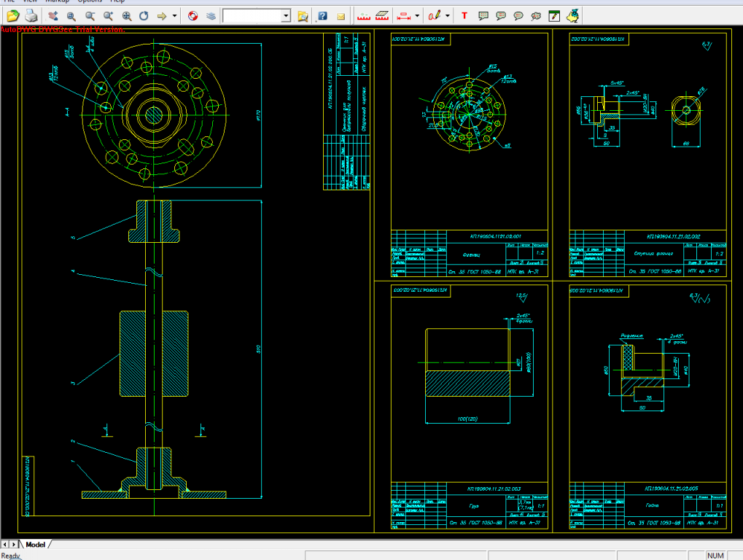Viewport: 743px width, 560px height.
Task: Click the 100(120) dimension text
Action: click(x=467, y=419)
